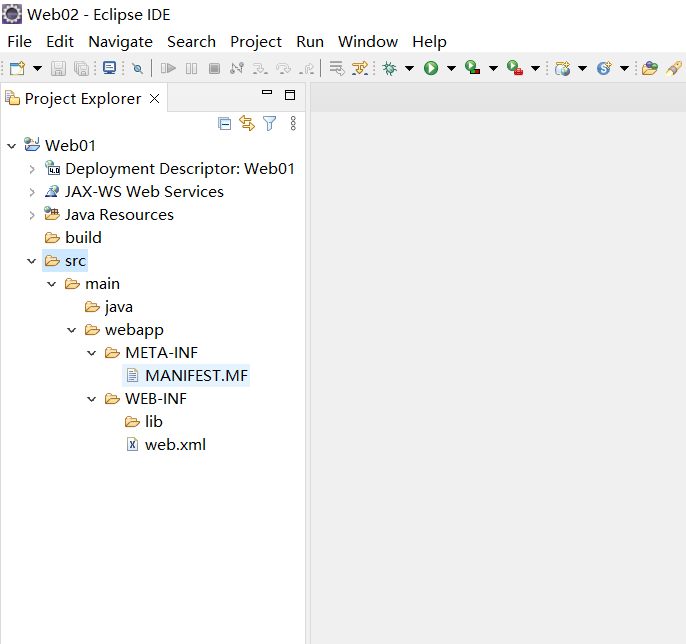Click the Step Over icon
686x644 pixels.
(x=284, y=68)
